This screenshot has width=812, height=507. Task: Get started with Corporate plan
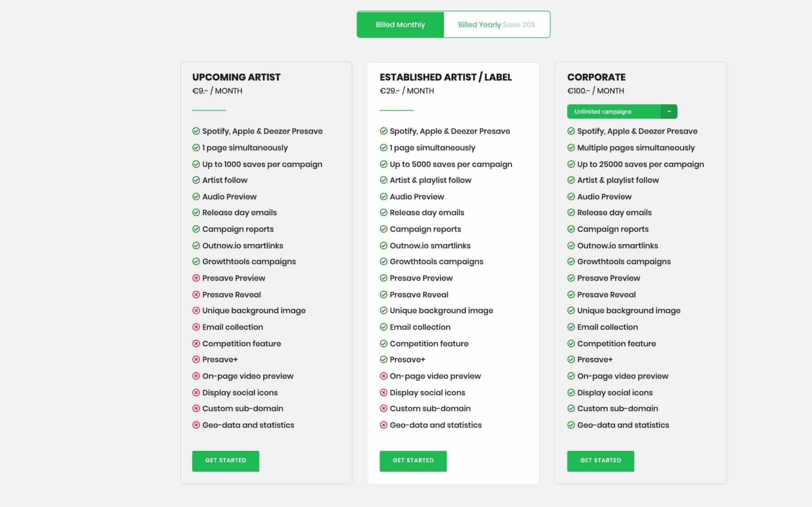[600, 461]
